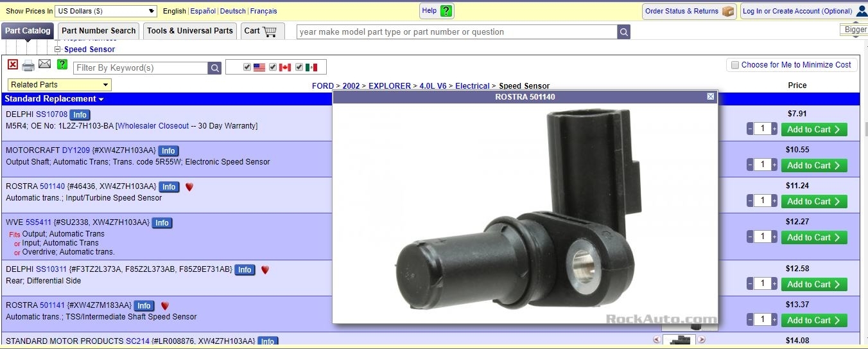Click quantity field for the $10.55 part

pos(762,165)
